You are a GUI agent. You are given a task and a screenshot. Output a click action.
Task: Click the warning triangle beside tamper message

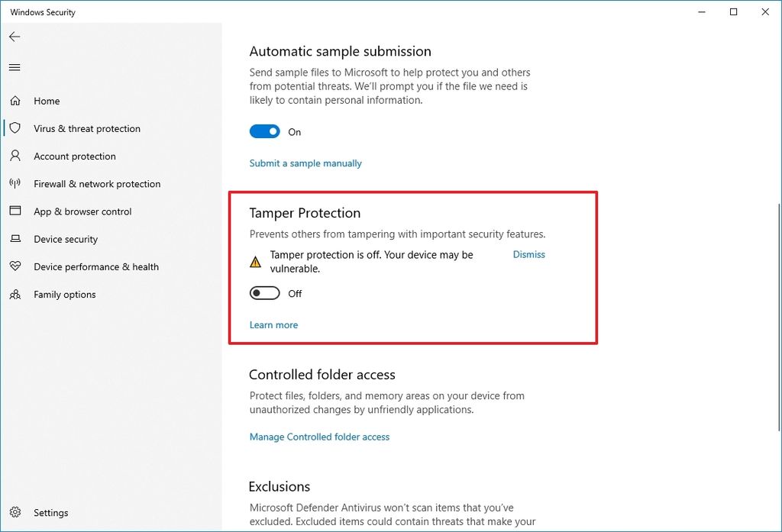(x=255, y=261)
